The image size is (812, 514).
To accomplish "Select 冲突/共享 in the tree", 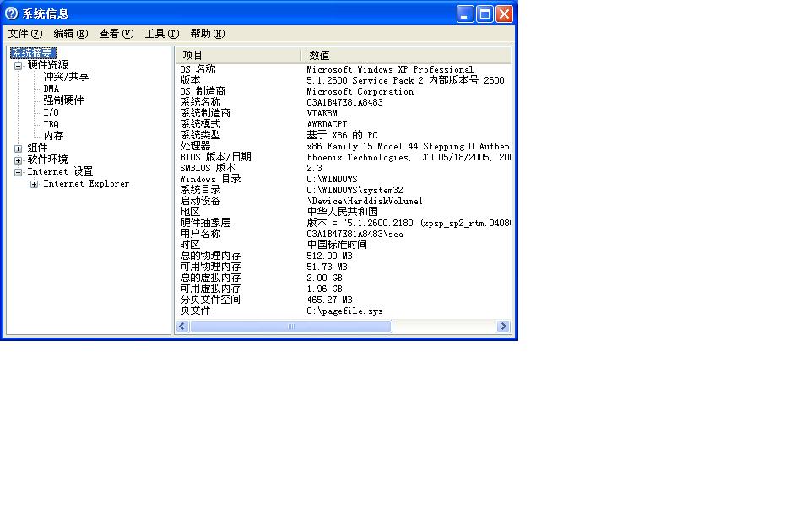I will (67, 77).
